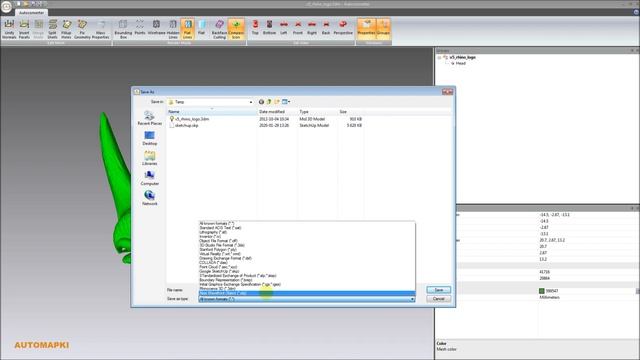Click the Split Shells ribbon icon
This screenshot has width=640, height=360.
[x=53, y=29]
